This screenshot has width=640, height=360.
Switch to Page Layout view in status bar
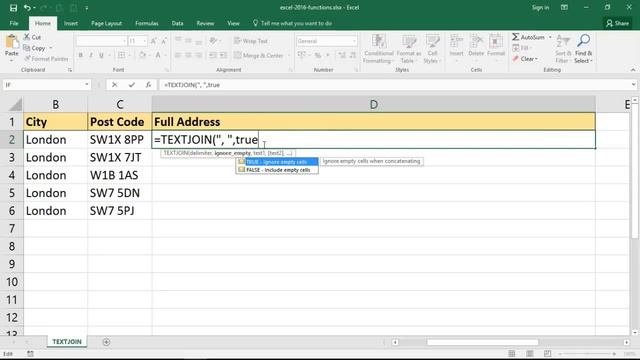tap(529, 353)
